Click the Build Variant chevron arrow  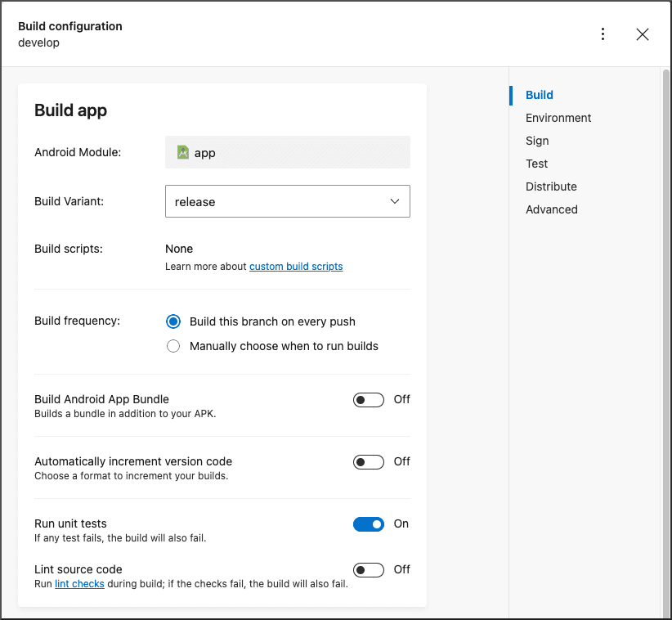point(395,201)
